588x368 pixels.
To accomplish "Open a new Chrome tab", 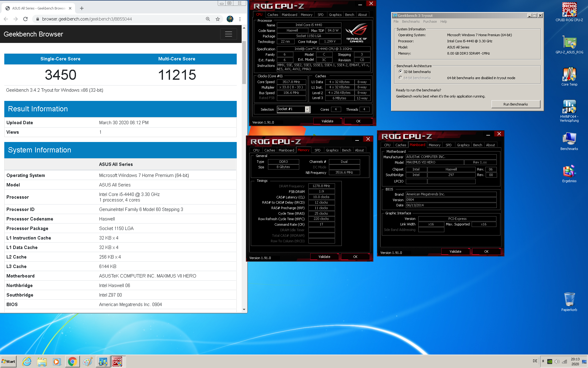I will coord(82,8).
